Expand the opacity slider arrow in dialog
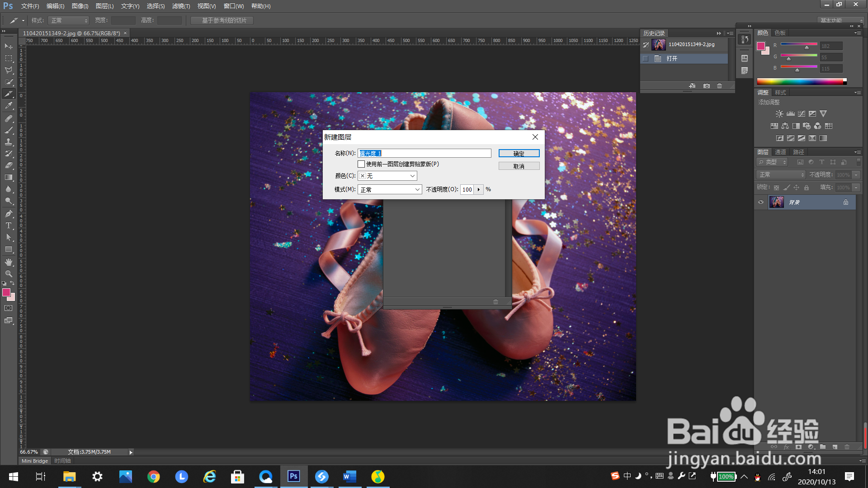Screen dimensions: 868x488 479,189
